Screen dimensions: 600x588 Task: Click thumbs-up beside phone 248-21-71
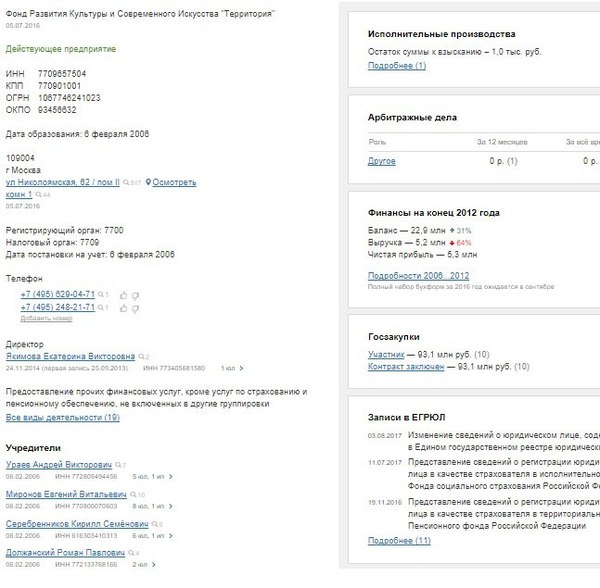(122, 308)
